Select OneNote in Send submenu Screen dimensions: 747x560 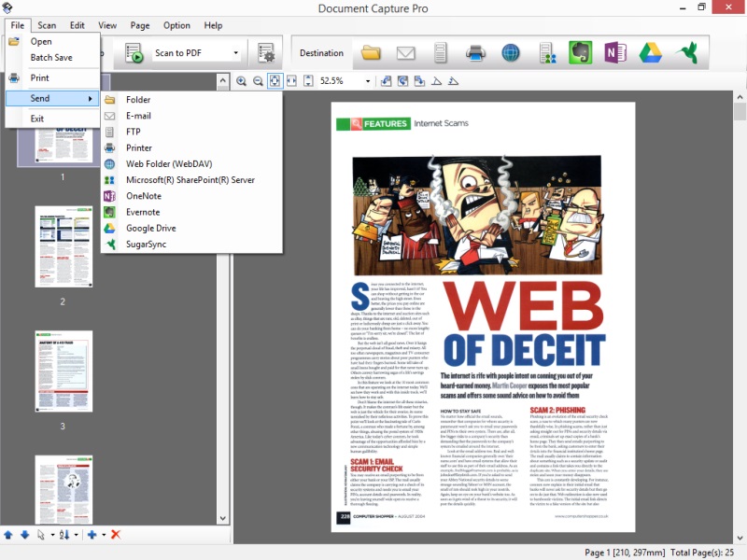coord(191,196)
